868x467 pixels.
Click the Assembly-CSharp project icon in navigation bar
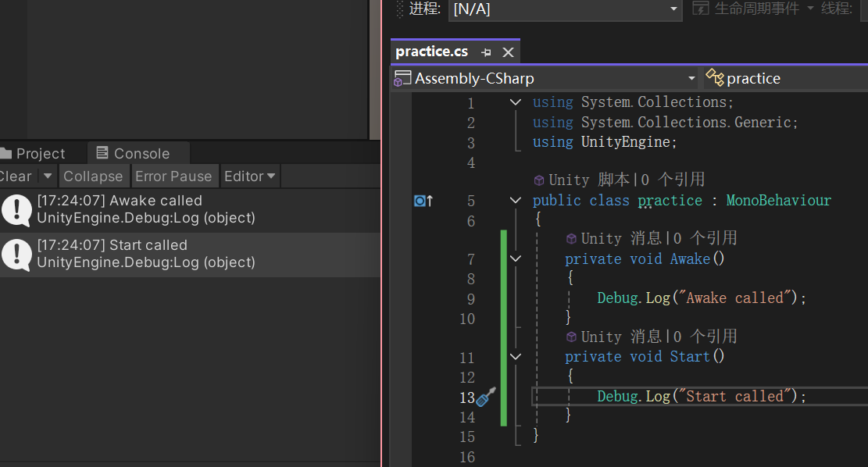coord(402,78)
